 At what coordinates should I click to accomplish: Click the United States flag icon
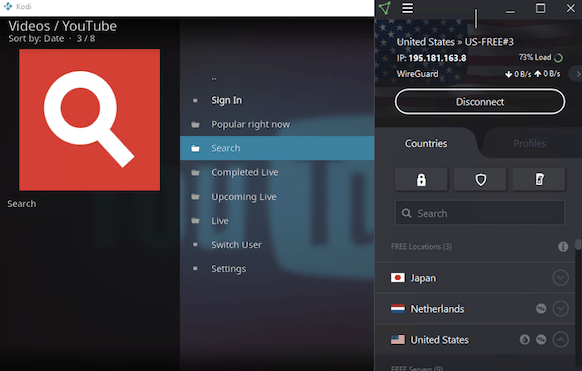tap(398, 339)
